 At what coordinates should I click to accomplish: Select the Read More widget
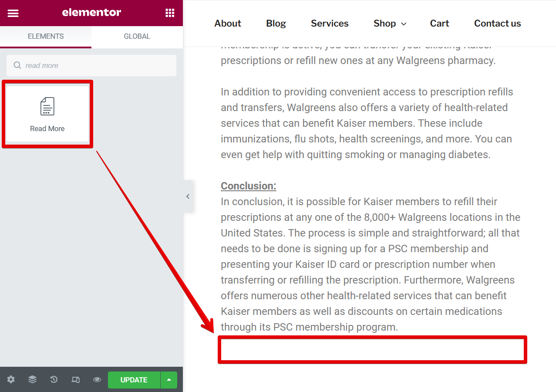[47, 114]
